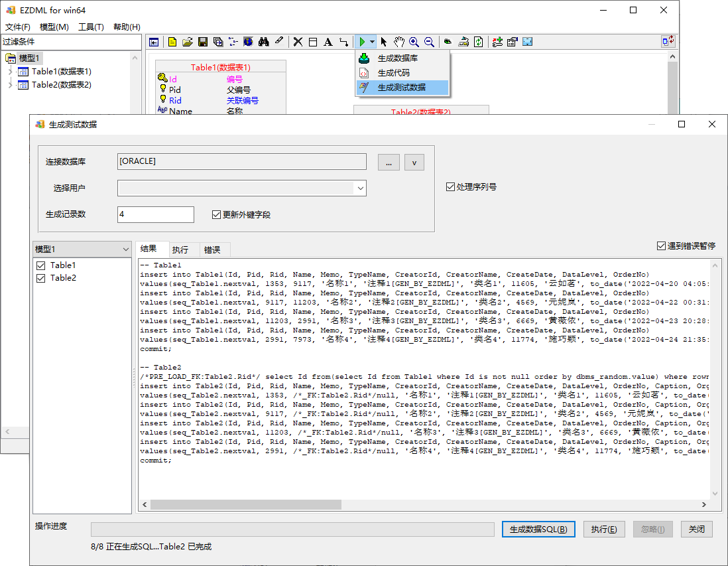Click the new table entity icon
Screen dimensions: 728x566
[x=313, y=42]
